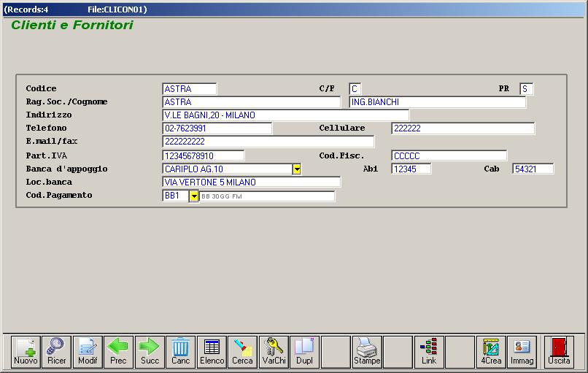Click the Telefono field 02-7623991
The height and width of the screenshot is (373, 588).
click(x=217, y=128)
